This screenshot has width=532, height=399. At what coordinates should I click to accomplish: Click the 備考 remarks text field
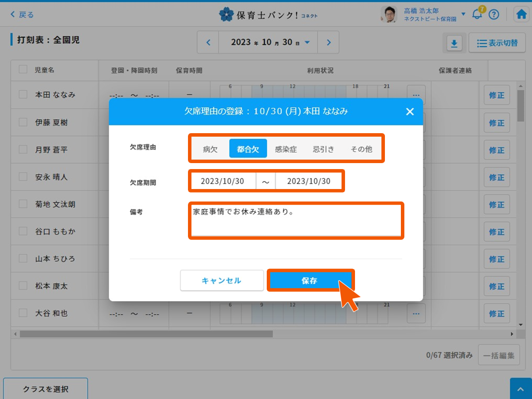tap(296, 220)
